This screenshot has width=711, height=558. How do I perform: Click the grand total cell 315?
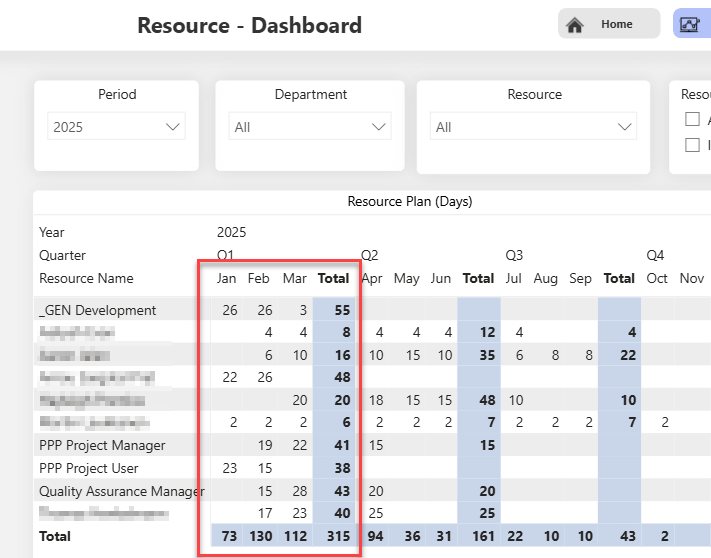pyautogui.click(x=338, y=536)
